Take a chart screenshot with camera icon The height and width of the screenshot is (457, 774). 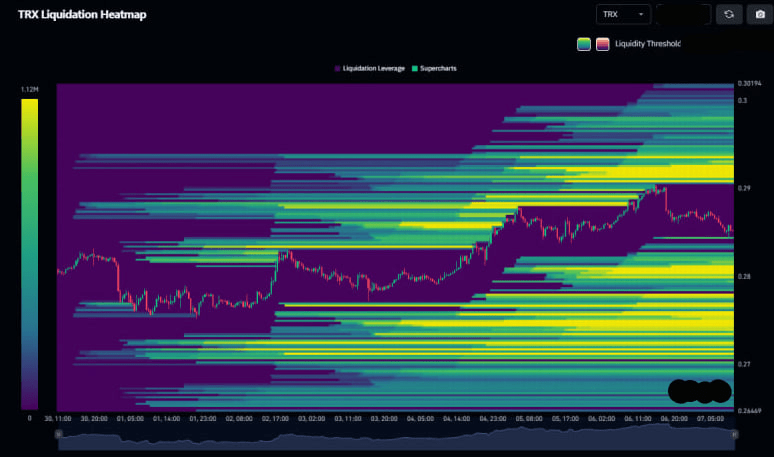[x=759, y=14]
